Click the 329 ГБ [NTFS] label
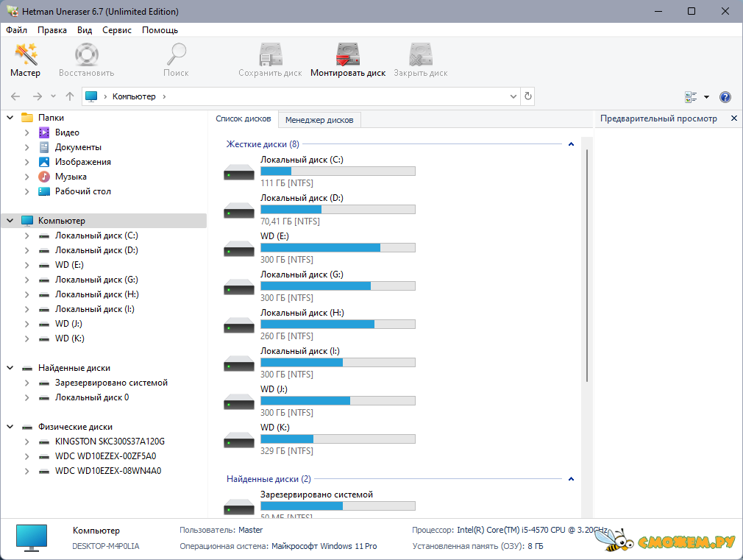 click(287, 451)
